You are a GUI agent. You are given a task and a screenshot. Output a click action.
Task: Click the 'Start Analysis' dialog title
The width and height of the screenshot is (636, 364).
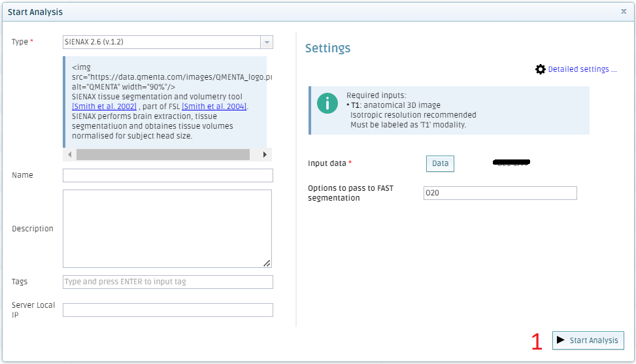pyautogui.click(x=35, y=12)
